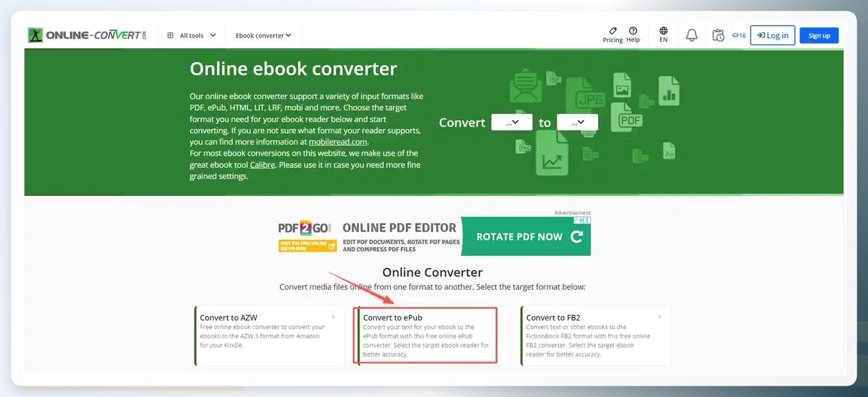Screen dimensions: 868x397
Task: Open the Convert source format dropdown
Action: point(512,122)
